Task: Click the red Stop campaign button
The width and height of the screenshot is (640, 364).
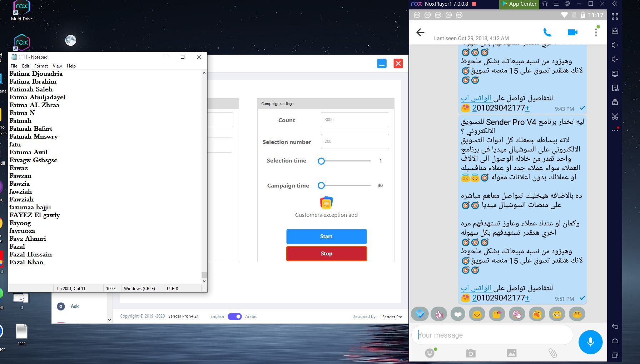Action: click(326, 254)
